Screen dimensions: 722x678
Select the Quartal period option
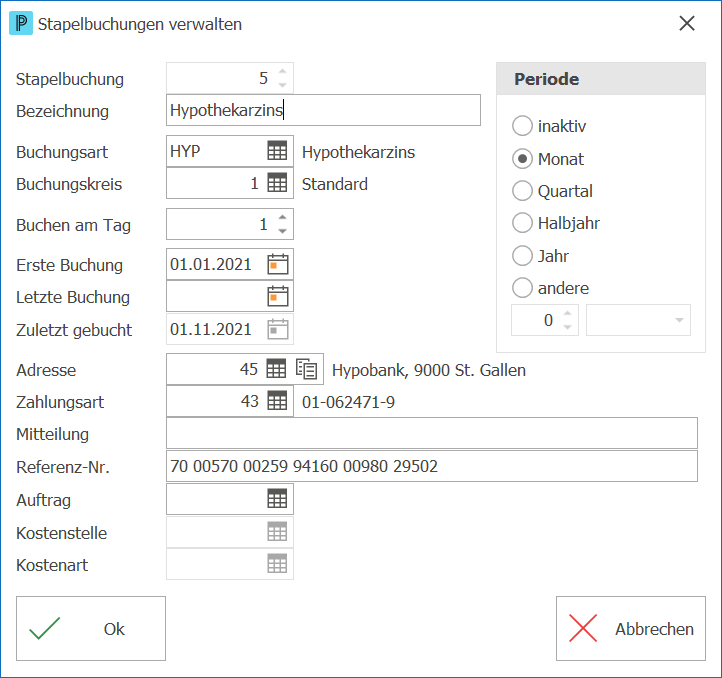[552, 191]
